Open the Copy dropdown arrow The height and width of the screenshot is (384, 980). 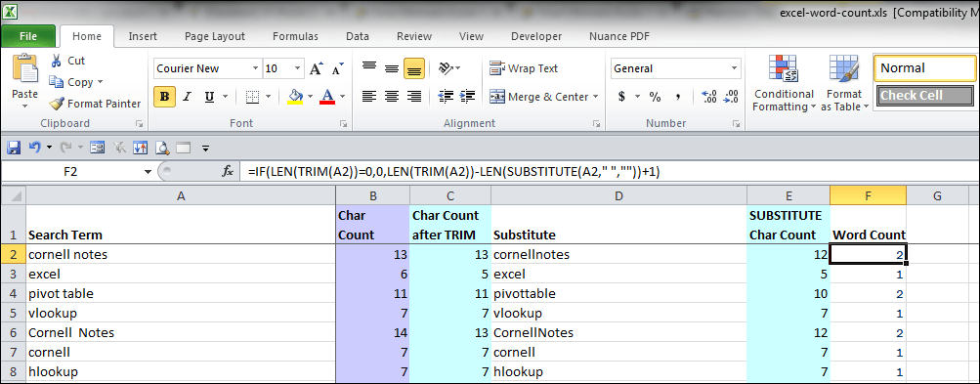100,82
